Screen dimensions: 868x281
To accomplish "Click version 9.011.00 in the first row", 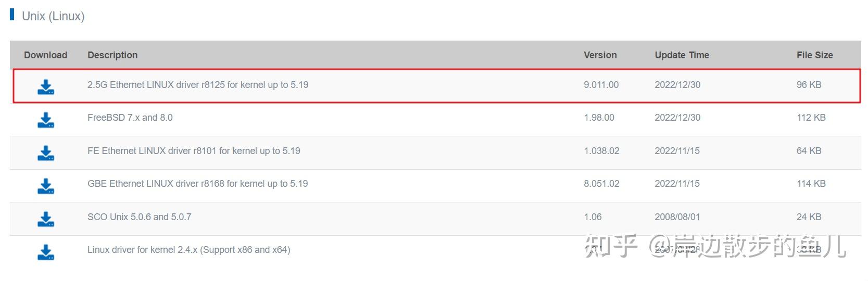I will [601, 85].
